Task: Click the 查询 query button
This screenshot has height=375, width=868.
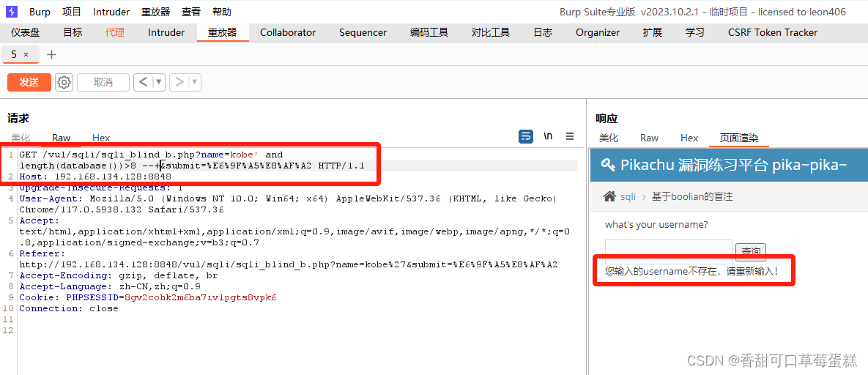Action: (751, 251)
